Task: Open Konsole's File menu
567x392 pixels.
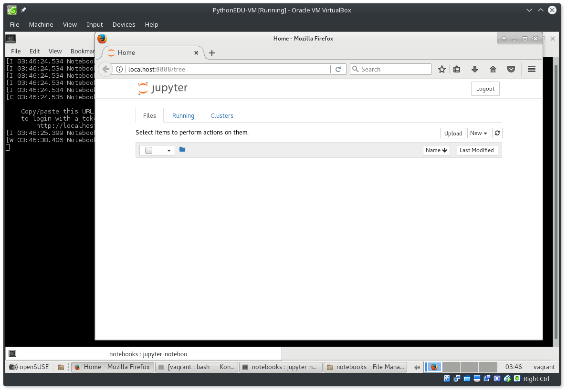Action: coord(16,51)
